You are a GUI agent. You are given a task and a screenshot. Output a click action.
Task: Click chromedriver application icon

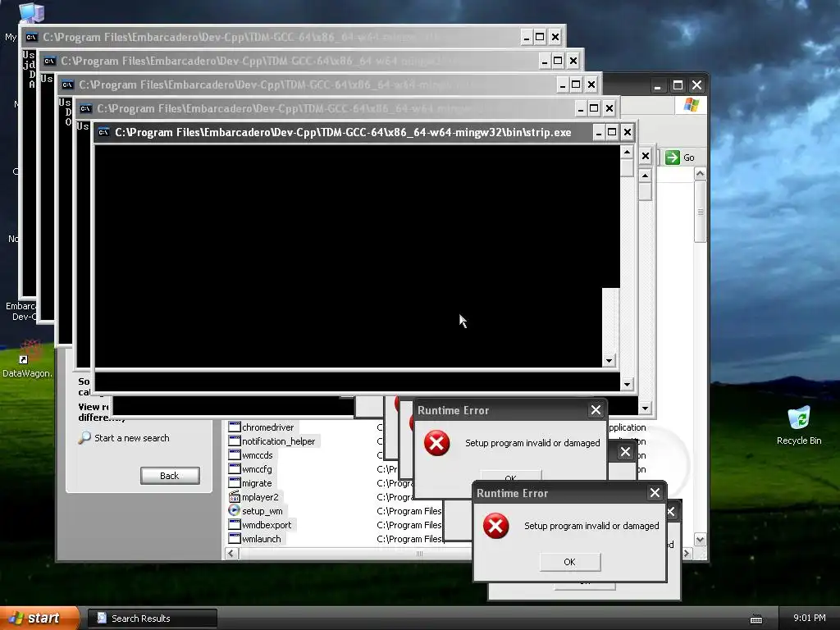click(234, 427)
